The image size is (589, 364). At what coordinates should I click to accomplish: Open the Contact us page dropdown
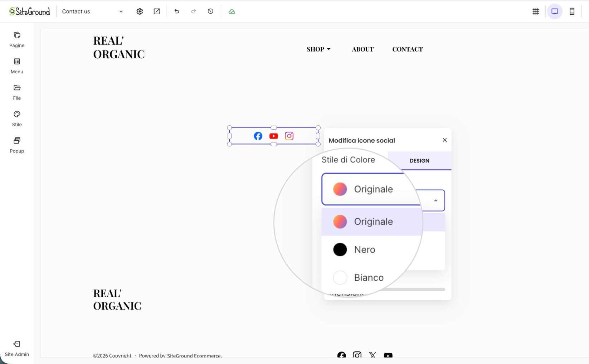pos(92,11)
